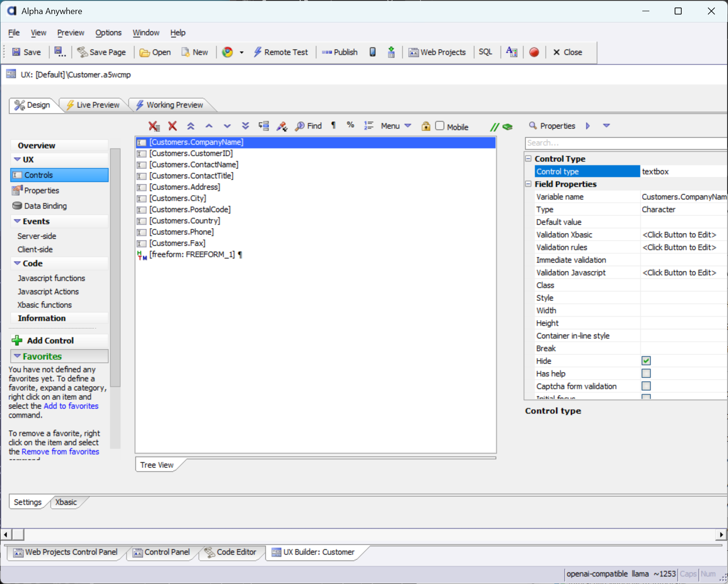Collapse the UX section in sidebar

click(x=17, y=160)
